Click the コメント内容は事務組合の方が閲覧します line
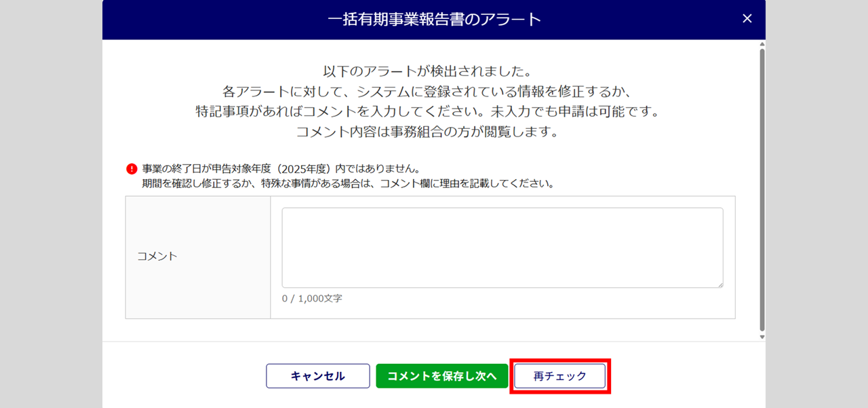The height and width of the screenshot is (408, 868). tap(427, 132)
